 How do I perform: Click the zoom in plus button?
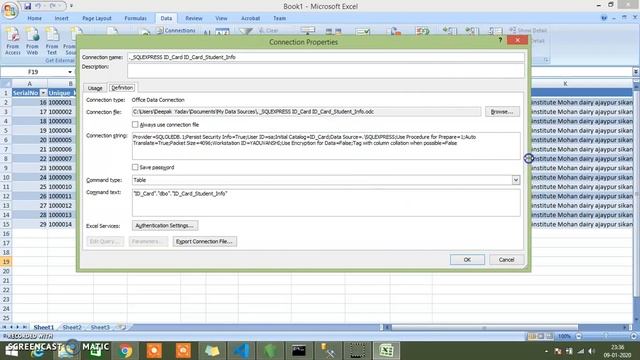coord(633,336)
